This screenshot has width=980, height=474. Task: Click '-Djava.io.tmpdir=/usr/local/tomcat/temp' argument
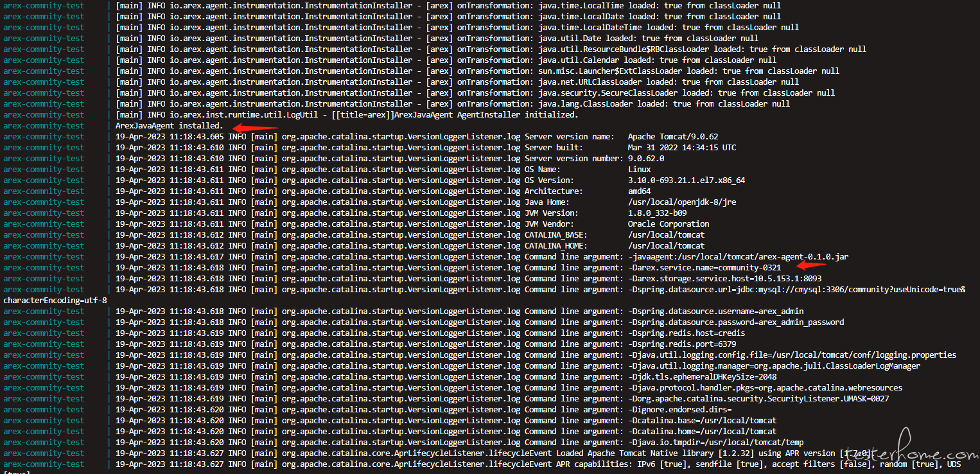[x=716, y=442]
